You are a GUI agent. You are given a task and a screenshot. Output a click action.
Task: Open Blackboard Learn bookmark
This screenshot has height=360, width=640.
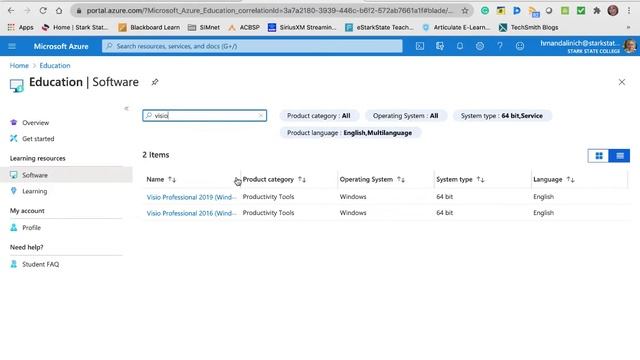(149, 27)
